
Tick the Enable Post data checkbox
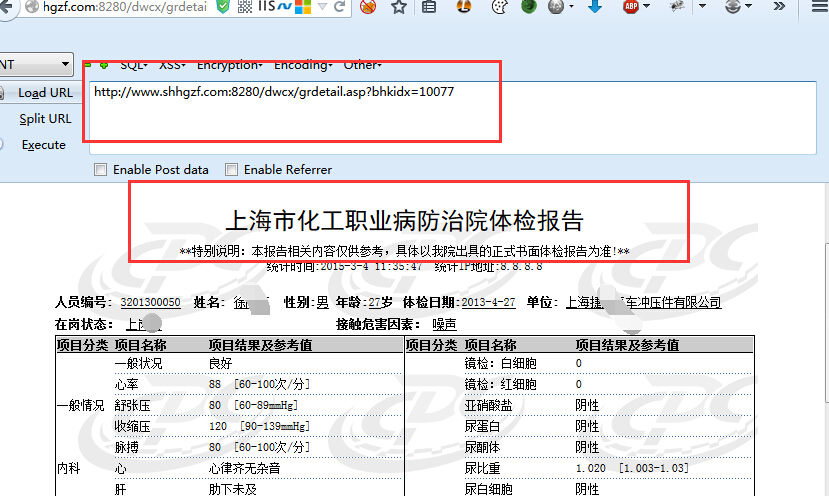(100, 169)
